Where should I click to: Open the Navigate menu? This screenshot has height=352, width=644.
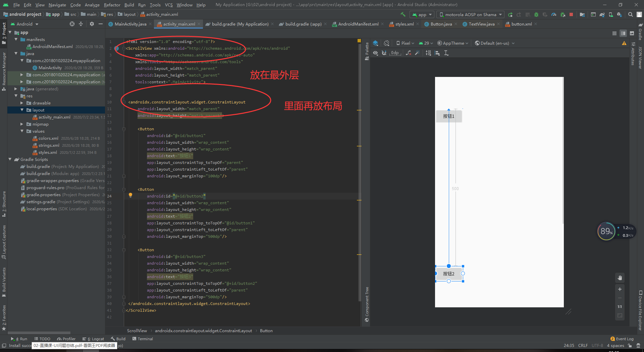(x=57, y=5)
